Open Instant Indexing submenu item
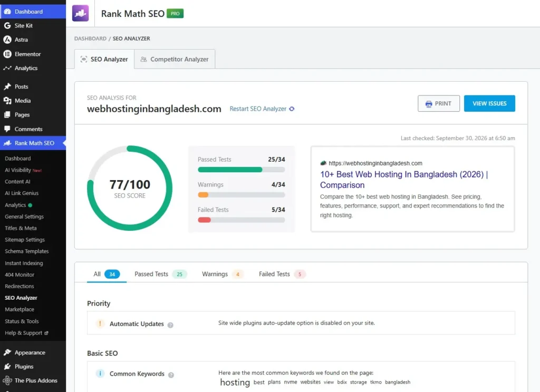Image resolution: width=540 pixels, height=392 pixels. point(24,263)
